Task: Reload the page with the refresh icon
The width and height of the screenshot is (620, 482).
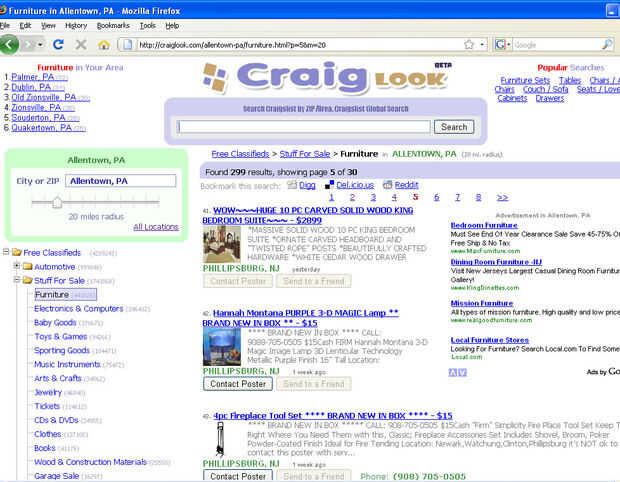Action: click(59, 45)
